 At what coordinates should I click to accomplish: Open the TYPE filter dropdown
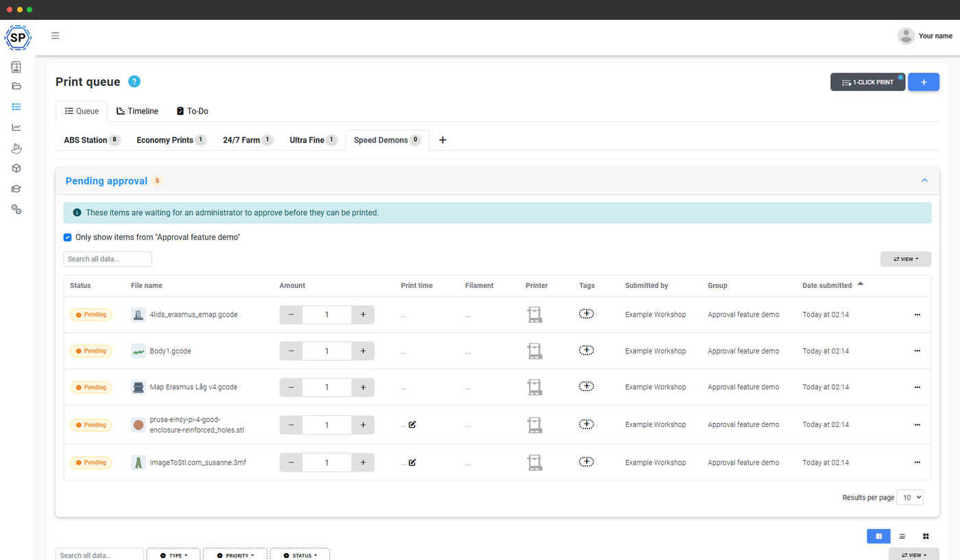pyautogui.click(x=173, y=555)
